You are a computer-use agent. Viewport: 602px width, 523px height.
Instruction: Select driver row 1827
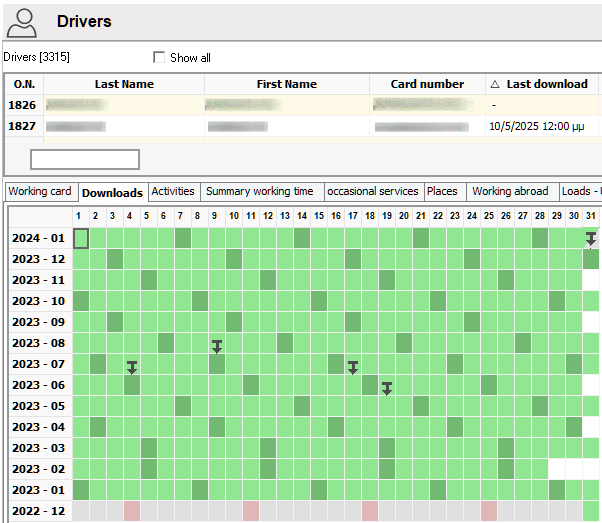coord(303,126)
